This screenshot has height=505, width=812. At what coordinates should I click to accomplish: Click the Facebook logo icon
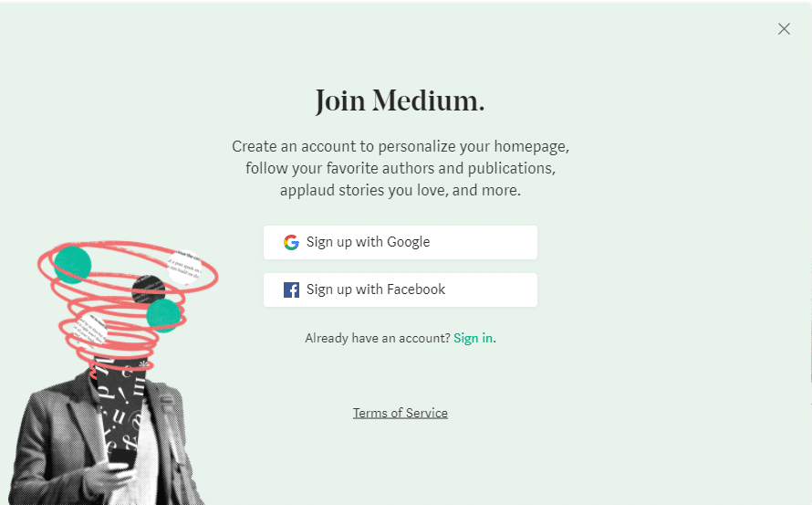[x=291, y=290]
